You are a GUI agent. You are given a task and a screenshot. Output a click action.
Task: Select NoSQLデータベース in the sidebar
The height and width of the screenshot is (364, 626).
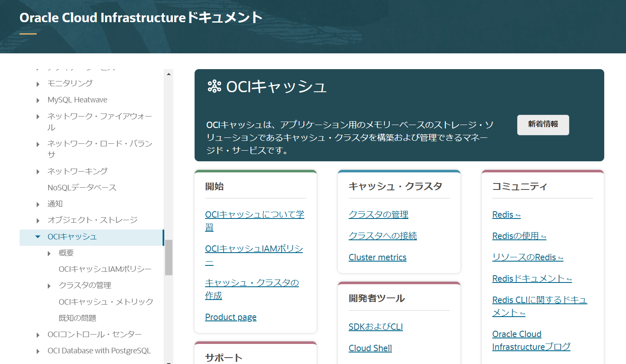tap(82, 188)
